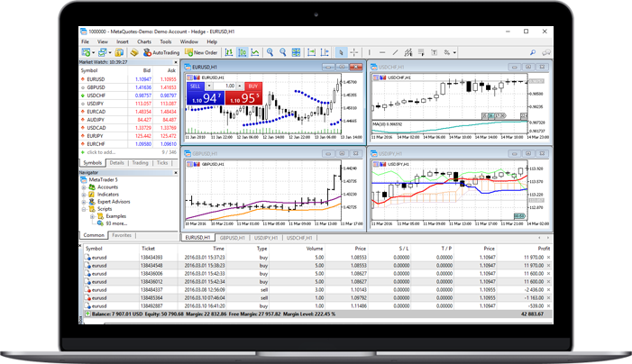Open the View menu
Viewport: 632px width, 364px height.
pos(103,41)
